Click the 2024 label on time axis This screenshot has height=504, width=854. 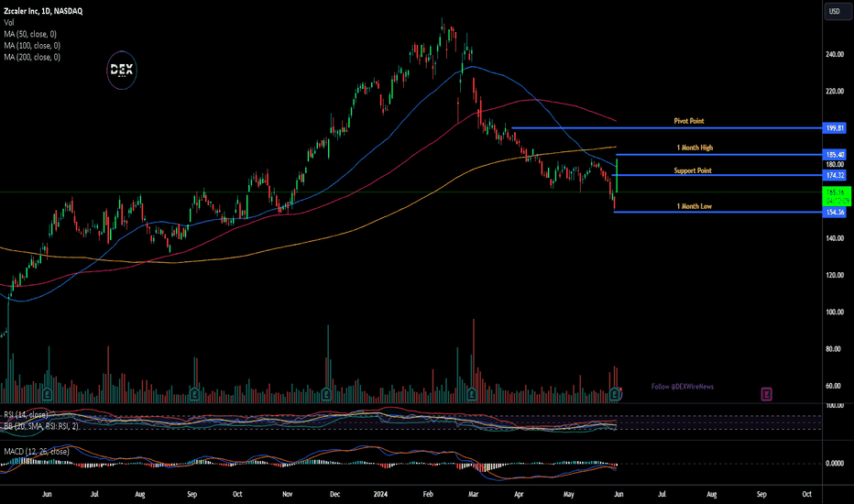380,494
